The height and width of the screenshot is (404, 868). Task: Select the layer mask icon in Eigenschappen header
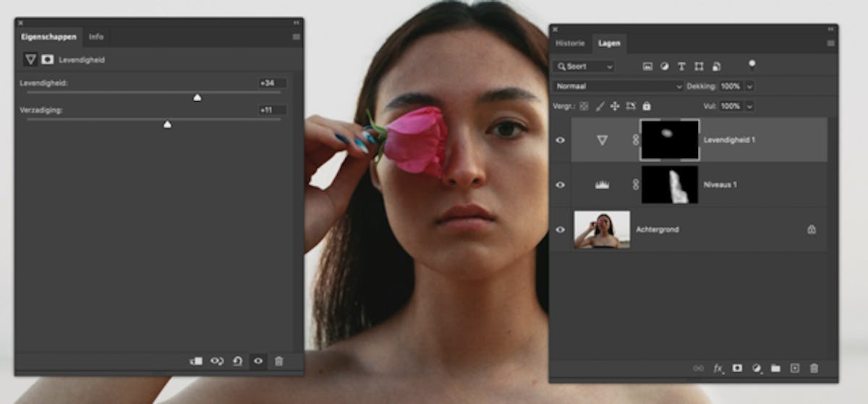coord(48,60)
